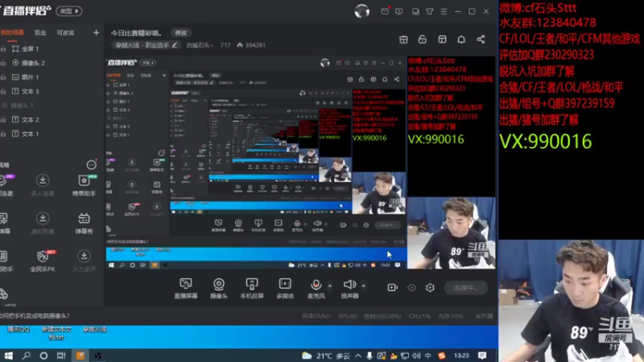Toggle the preview eye icon

[x=411, y=288]
